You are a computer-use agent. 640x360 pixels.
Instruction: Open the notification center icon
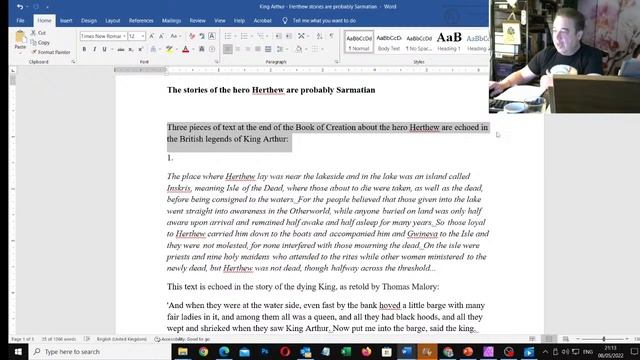click(635, 351)
